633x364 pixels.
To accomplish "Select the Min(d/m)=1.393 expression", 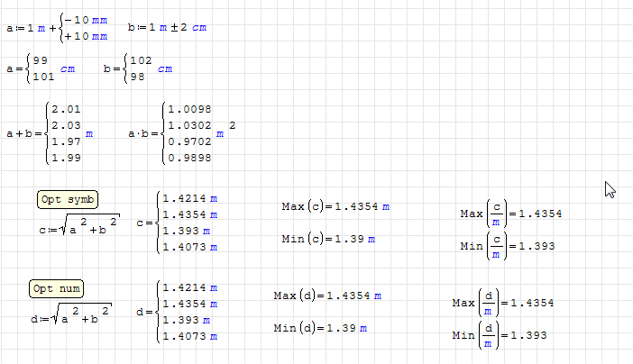I will coord(500,334).
